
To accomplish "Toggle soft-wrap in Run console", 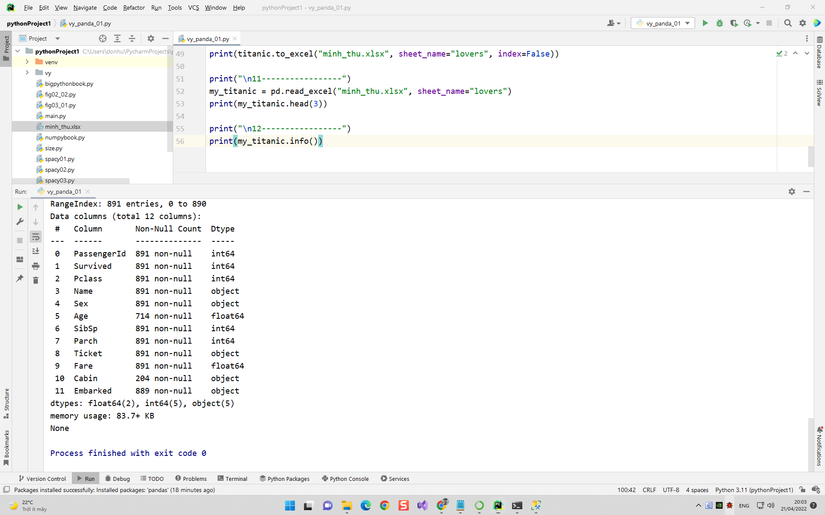I will [x=36, y=237].
